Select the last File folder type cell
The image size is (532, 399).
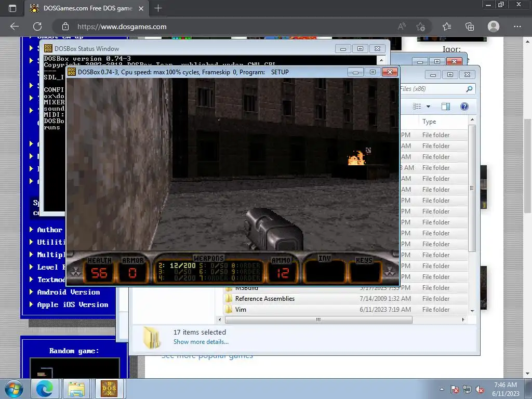[436, 310]
